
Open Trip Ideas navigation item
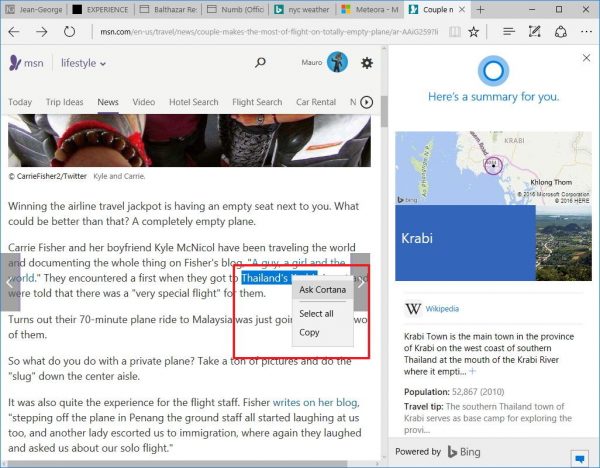(65, 102)
